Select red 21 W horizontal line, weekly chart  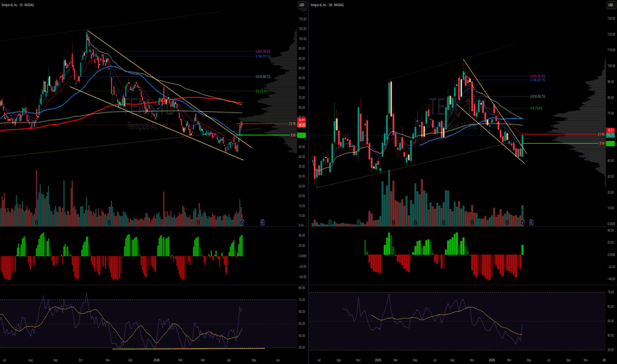click(559, 134)
